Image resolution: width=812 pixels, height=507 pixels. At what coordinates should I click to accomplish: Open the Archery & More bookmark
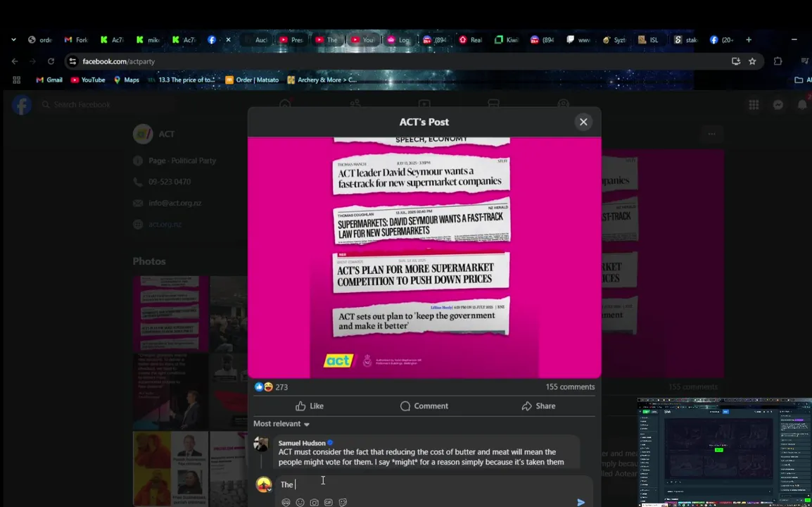tap(322, 80)
